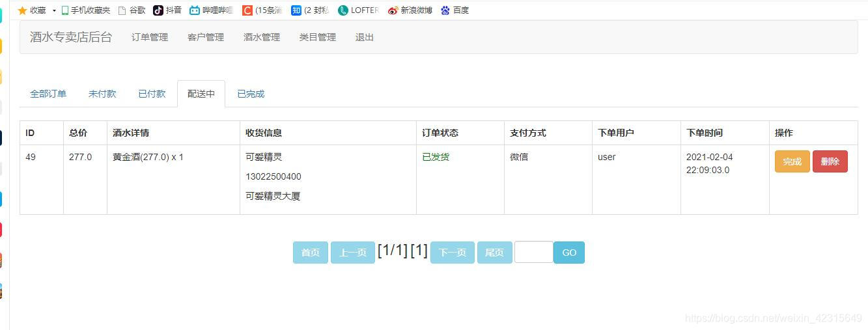Screen dimensions: 868x330
Task: Click recipient name 可爱精灵
Action: tap(264, 157)
